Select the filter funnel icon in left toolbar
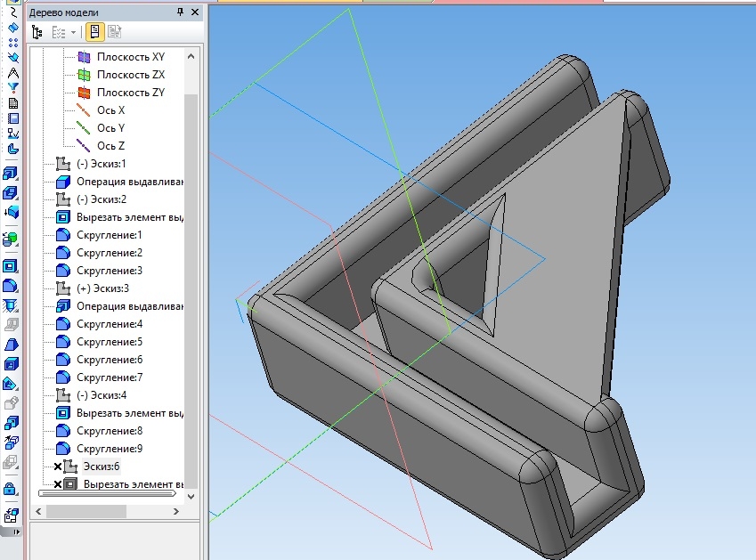The image size is (756, 560). 12,87
